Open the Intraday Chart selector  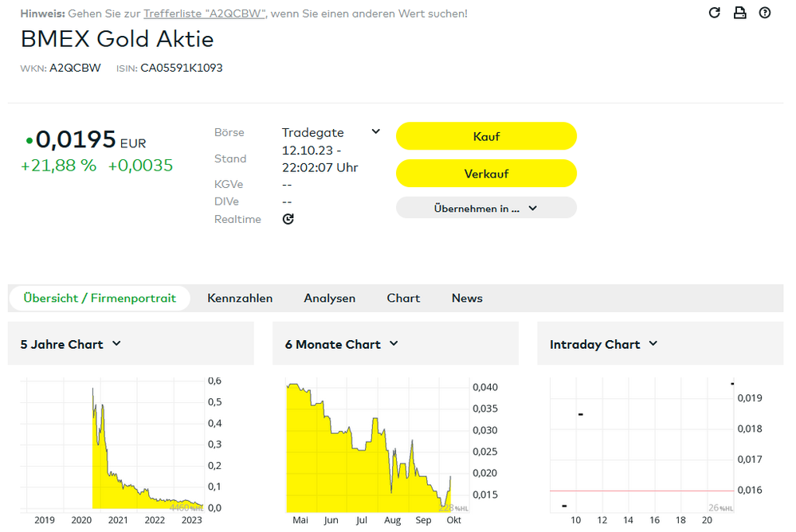pos(603,344)
